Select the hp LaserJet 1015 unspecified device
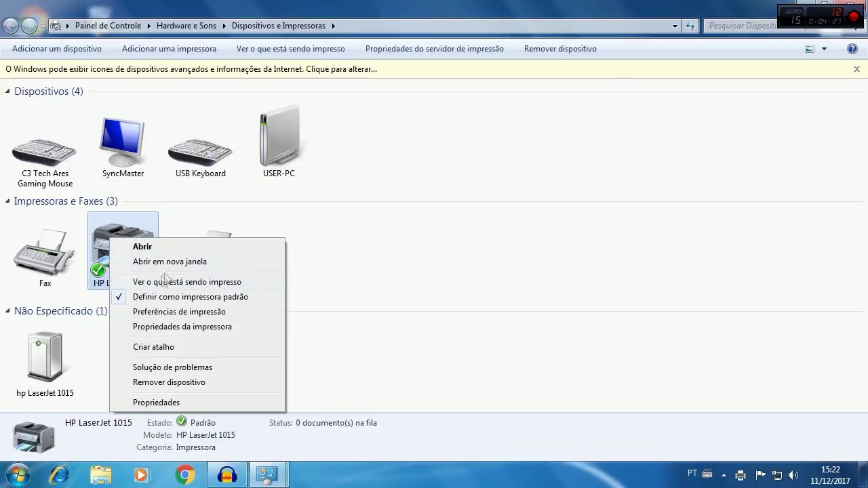Viewport: 868px width, 488px height. click(x=45, y=365)
